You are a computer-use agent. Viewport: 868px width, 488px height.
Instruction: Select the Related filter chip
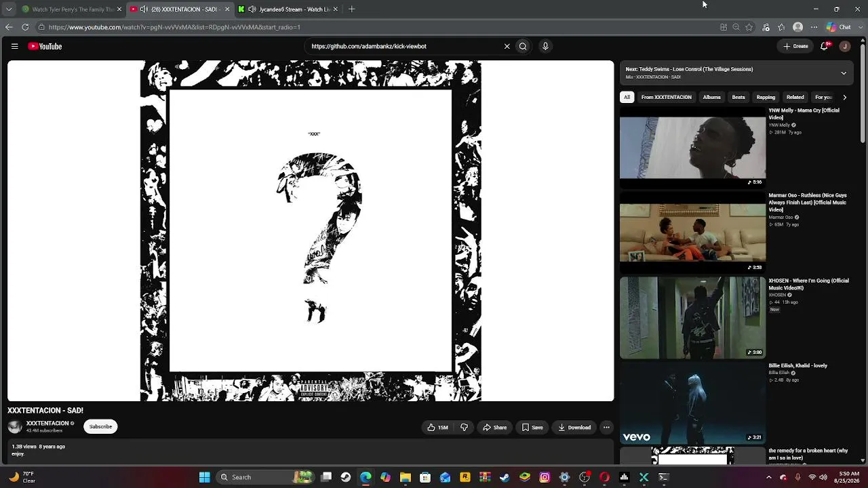pyautogui.click(x=795, y=97)
